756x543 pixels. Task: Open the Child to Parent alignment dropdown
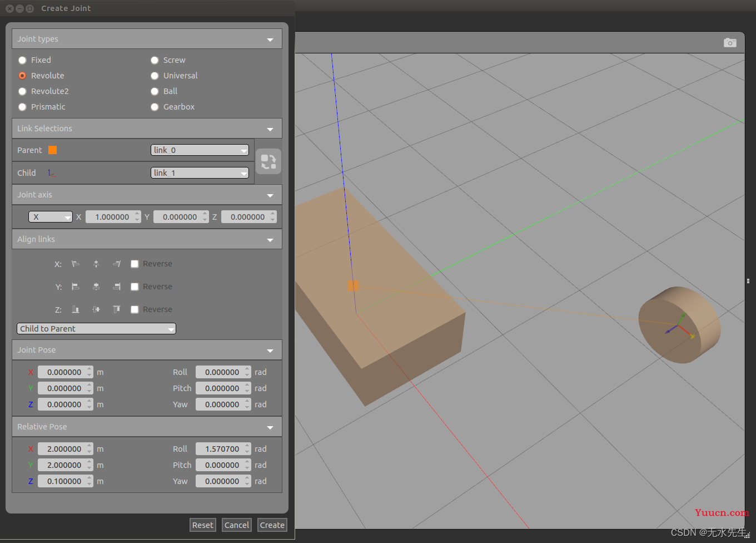(x=96, y=329)
